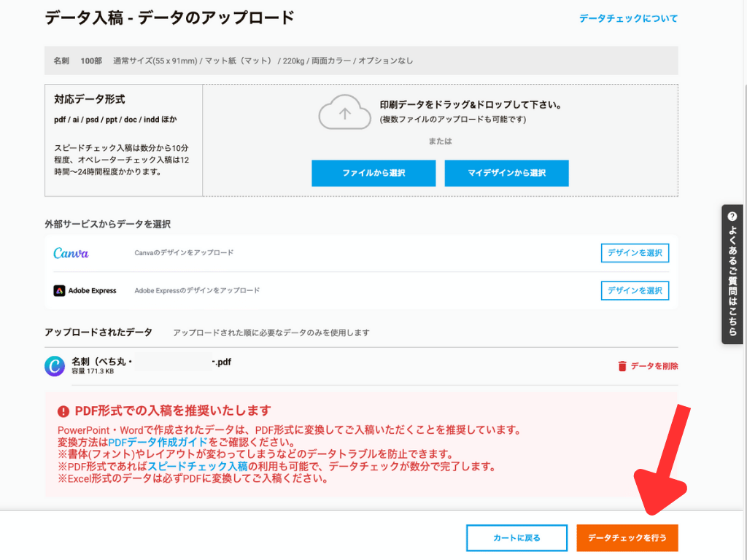Screen dimensions: 747x560
Task: Open the よくあるご質問はこちら sidebar panel
Action: click(x=731, y=273)
